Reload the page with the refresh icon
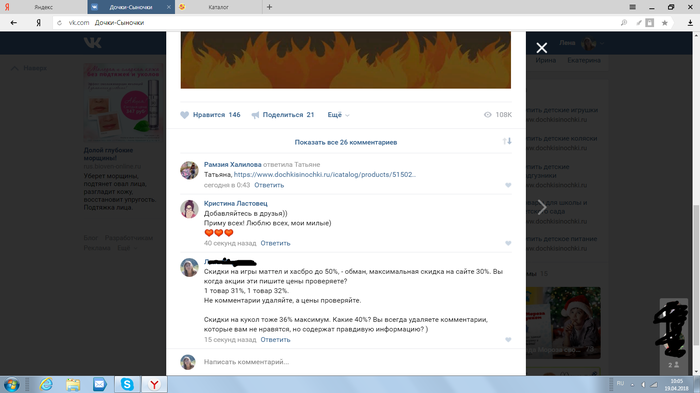Screen dimensions: 700x393 pyautogui.click(x=59, y=23)
